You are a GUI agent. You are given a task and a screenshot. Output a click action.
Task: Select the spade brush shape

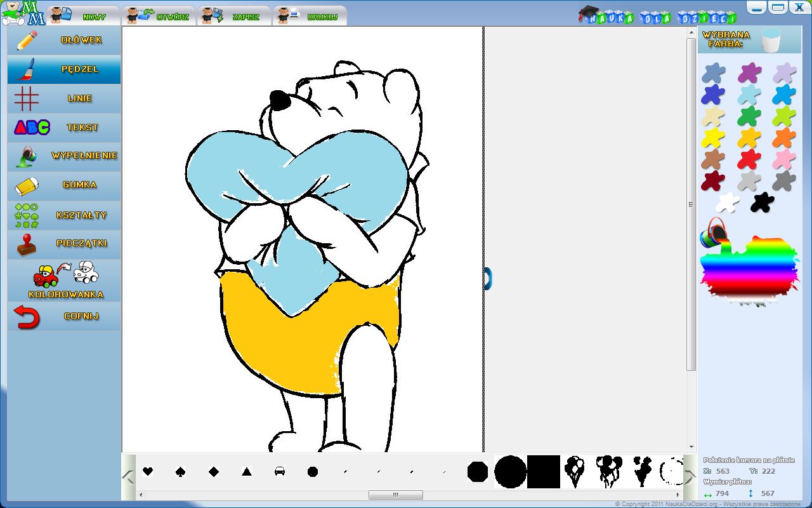(181, 471)
